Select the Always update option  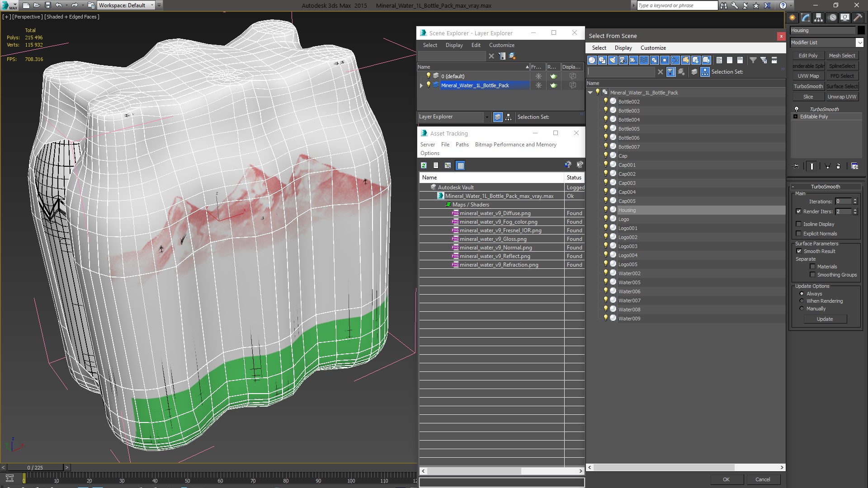tap(802, 294)
